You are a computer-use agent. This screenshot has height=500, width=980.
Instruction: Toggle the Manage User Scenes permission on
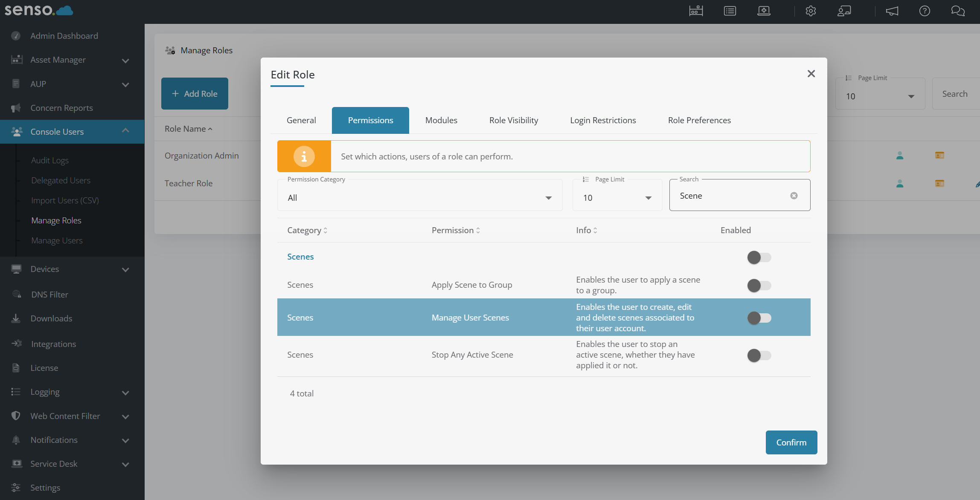(759, 318)
